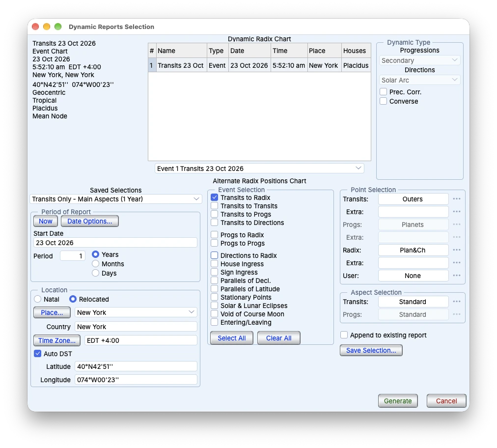Screen dimensions: 497x448
Task: Click the Longitude input field
Action: coord(136,380)
